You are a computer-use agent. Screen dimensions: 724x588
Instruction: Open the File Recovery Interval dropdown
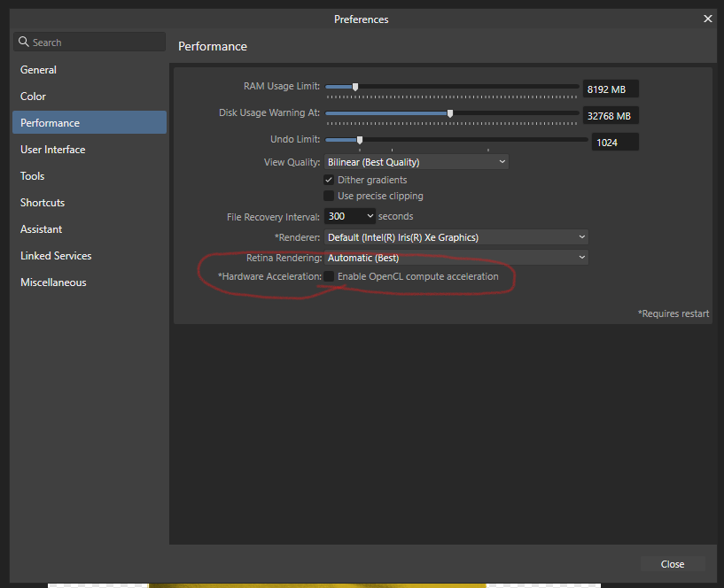pos(349,215)
